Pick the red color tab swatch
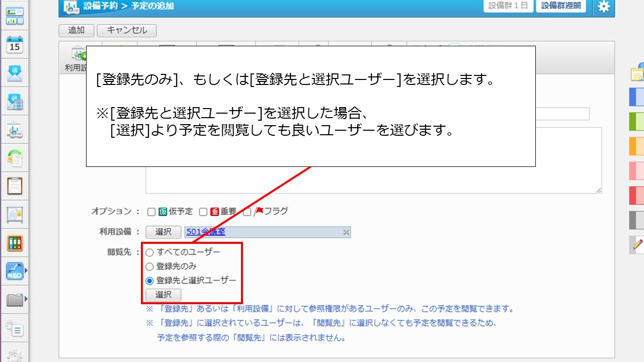This screenshot has width=644, height=362. pyautogui.click(x=637, y=196)
